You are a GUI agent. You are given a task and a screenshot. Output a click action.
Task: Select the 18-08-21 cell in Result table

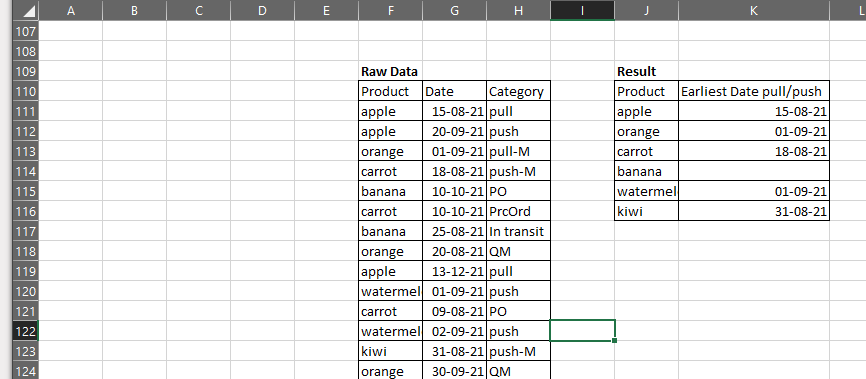click(754, 151)
